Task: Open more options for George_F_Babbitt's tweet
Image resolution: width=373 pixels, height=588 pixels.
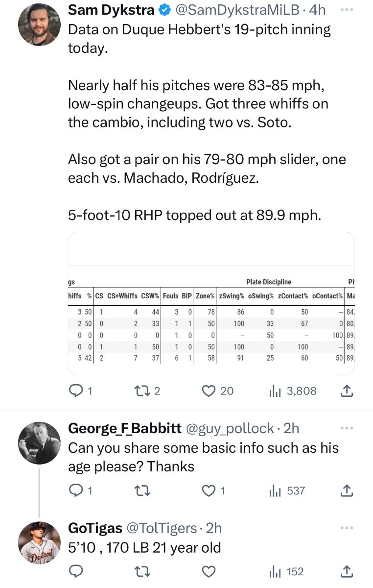Action: tap(346, 428)
